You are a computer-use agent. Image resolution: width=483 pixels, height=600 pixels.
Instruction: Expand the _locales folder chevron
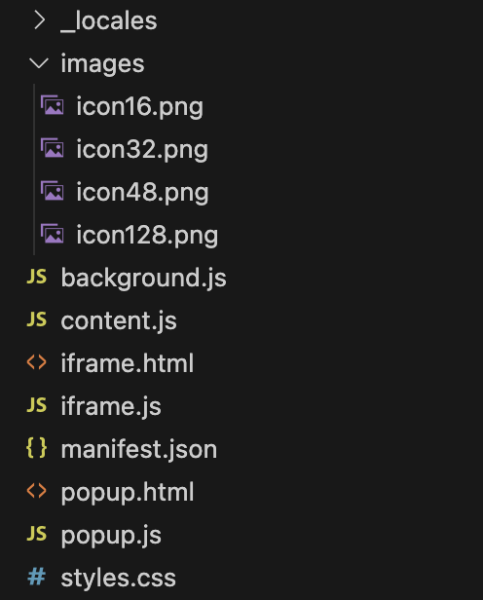(x=39, y=20)
